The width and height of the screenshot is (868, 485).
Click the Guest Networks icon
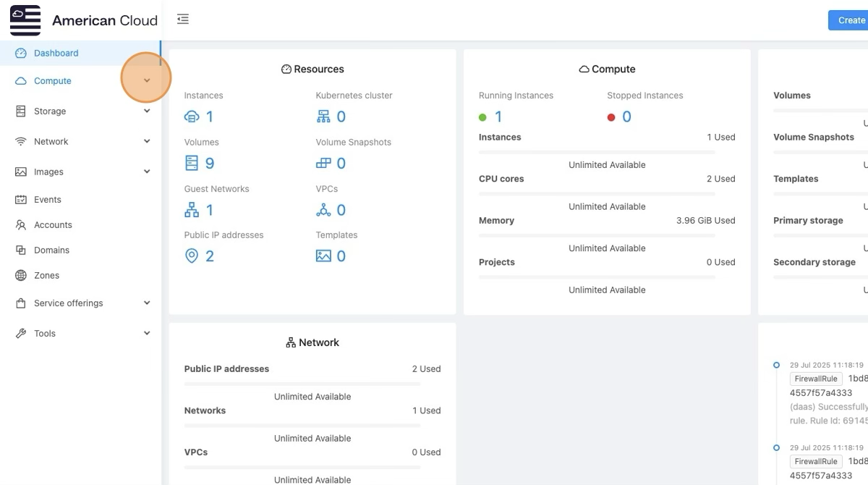tap(192, 210)
